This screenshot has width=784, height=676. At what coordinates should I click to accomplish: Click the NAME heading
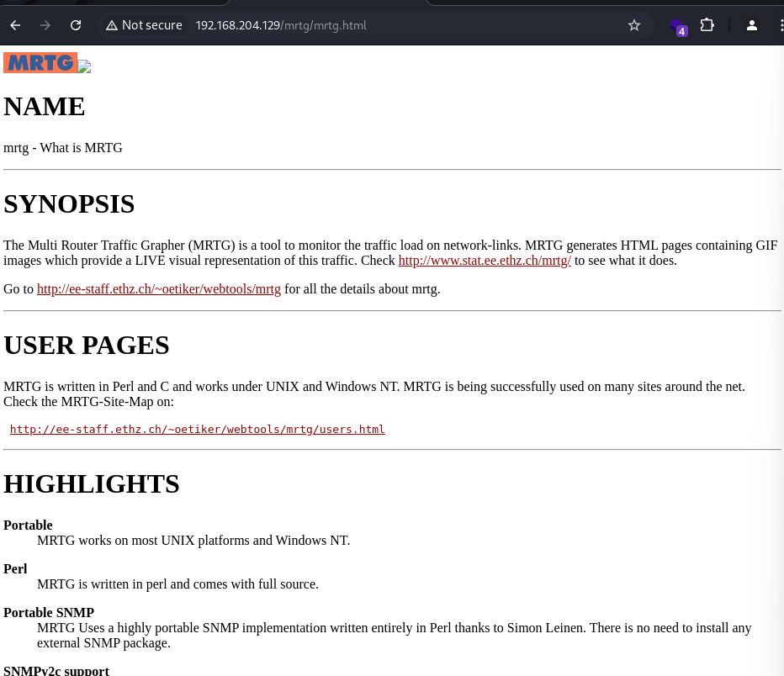[x=45, y=107]
